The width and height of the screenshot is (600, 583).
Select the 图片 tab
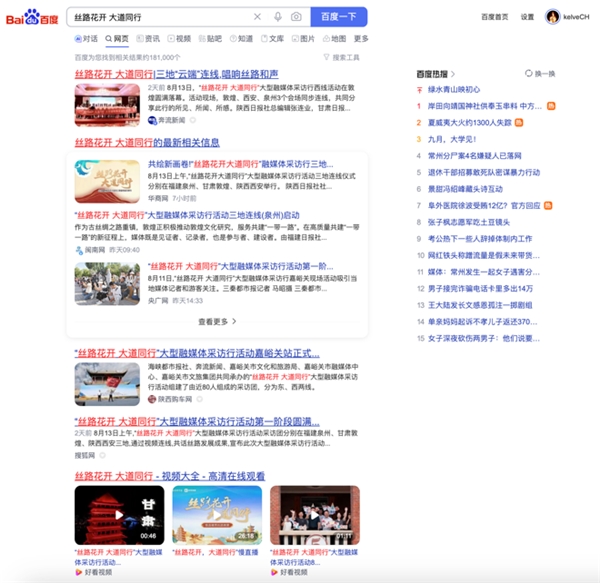[303, 39]
